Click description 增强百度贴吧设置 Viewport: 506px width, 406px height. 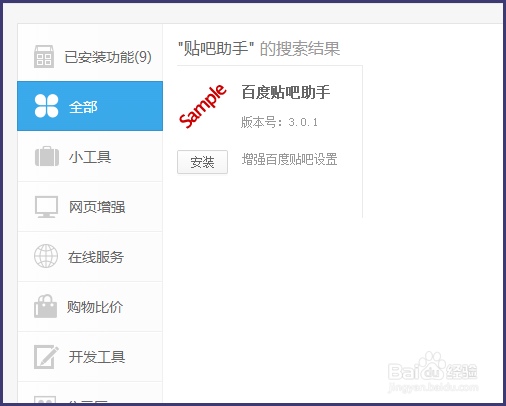point(289,159)
